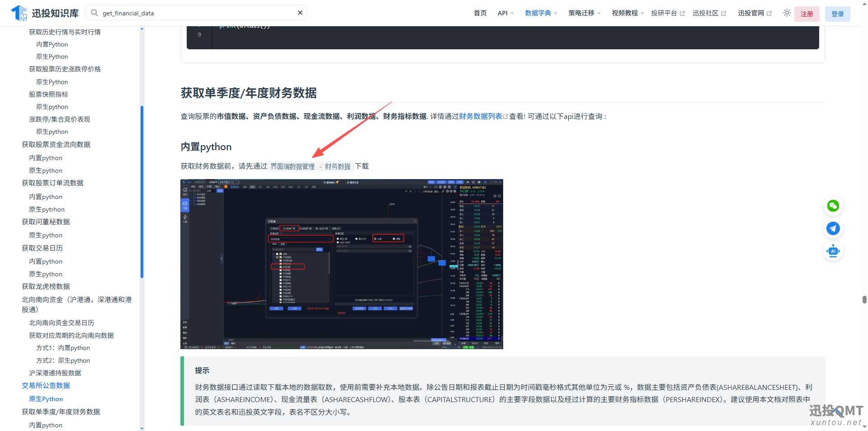Click the 登录 button

(837, 14)
